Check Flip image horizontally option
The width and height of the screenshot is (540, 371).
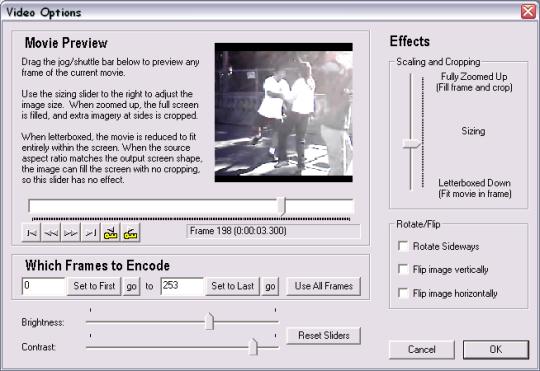click(403, 293)
